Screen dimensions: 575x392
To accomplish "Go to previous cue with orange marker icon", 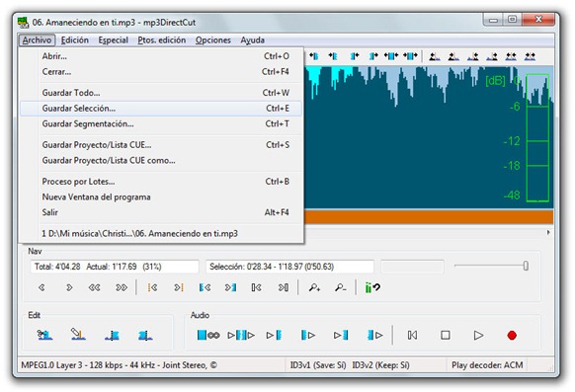I will pos(152,287).
